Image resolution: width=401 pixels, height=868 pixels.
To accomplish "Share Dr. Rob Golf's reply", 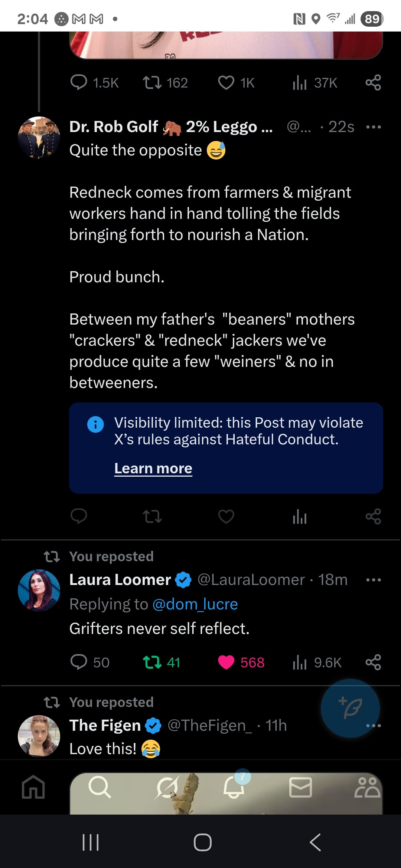I will 373,516.
